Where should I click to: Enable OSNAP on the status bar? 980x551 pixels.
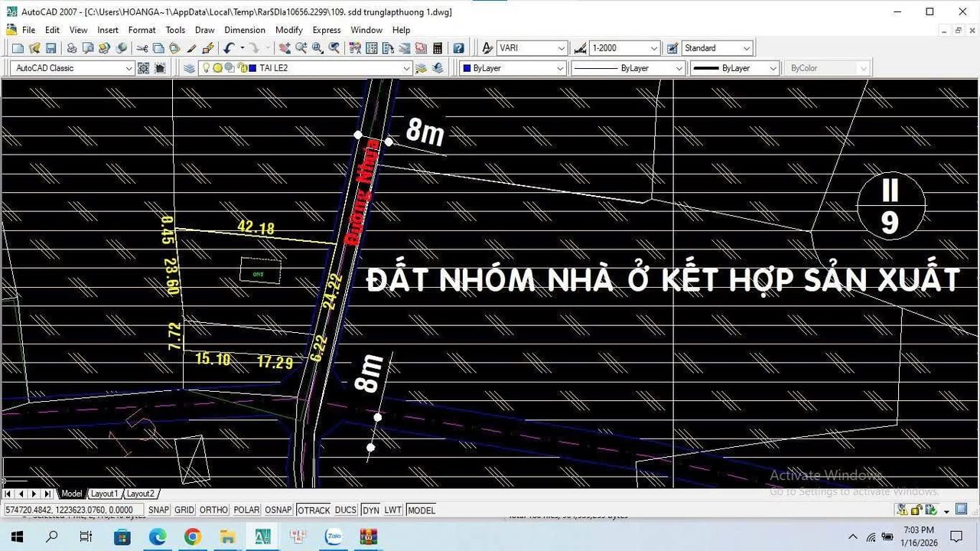coord(278,510)
